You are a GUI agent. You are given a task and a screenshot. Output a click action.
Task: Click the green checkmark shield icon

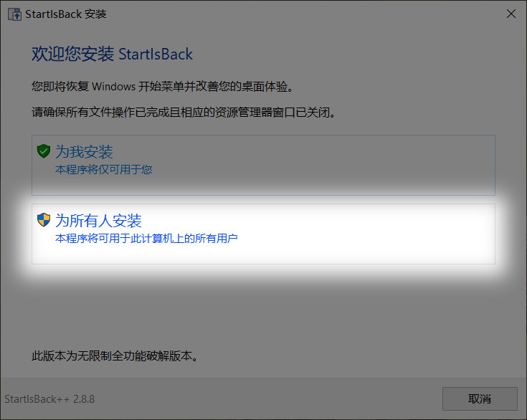tap(44, 151)
